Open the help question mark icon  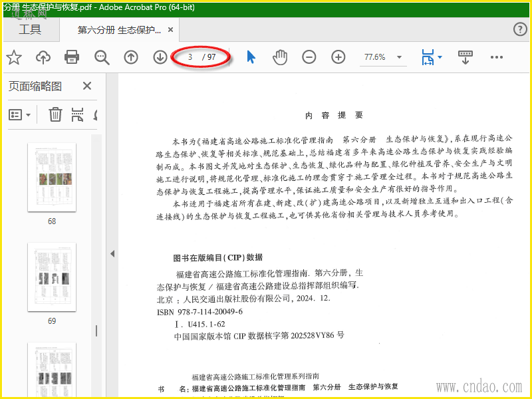tap(520, 29)
